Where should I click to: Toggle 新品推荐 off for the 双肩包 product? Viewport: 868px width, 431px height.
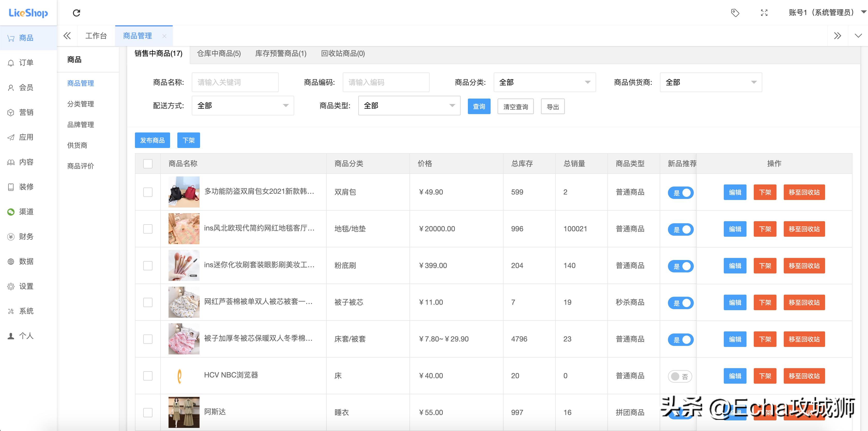tap(680, 192)
